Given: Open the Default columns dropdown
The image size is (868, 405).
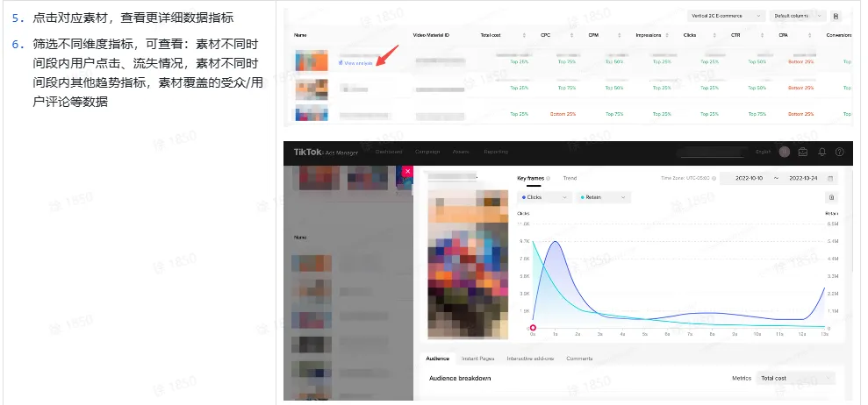Looking at the screenshot, I should pos(798,16).
